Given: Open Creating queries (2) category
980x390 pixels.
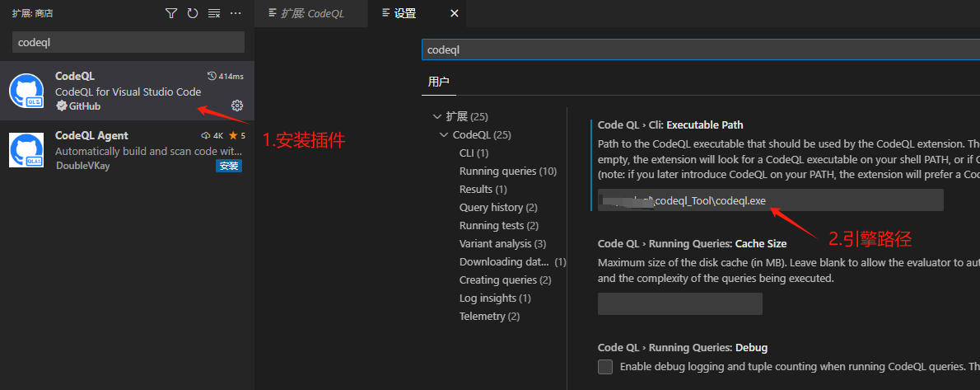Looking at the screenshot, I should pyautogui.click(x=506, y=280).
